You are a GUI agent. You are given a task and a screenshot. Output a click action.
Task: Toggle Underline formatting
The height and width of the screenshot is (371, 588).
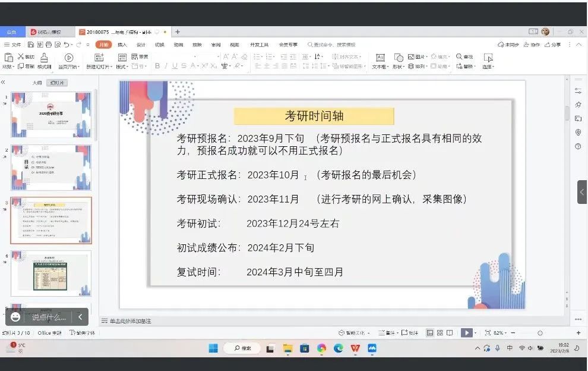[175, 66]
